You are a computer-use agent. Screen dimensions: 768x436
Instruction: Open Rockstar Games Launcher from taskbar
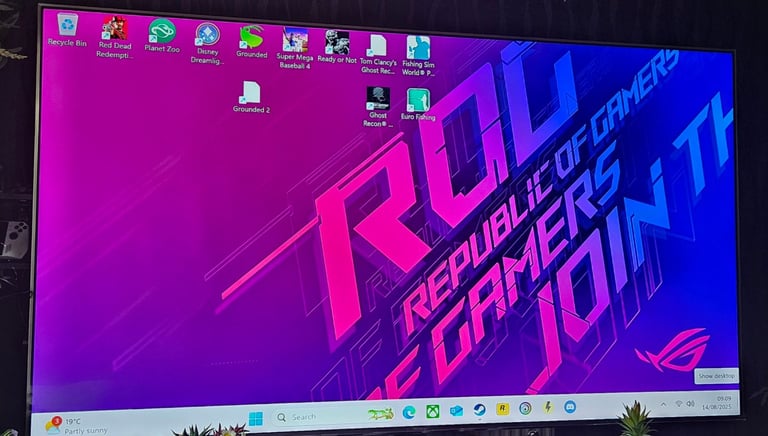click(x=503, y=409)
